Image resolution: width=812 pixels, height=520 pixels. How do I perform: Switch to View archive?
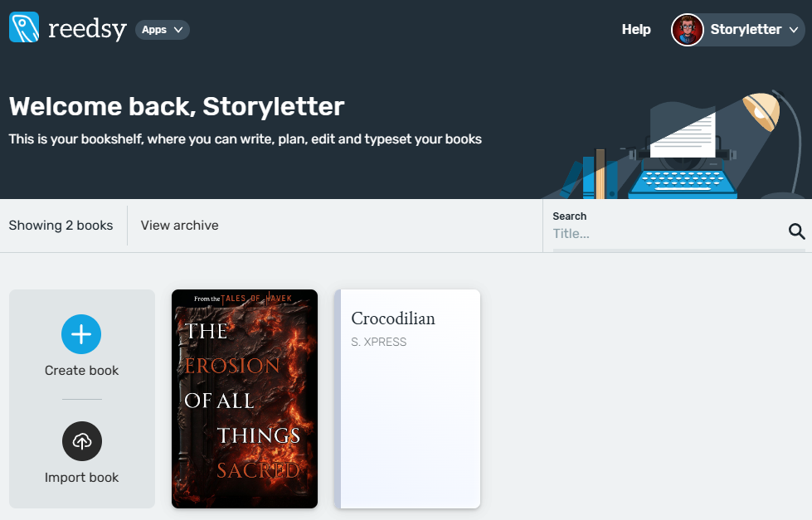178,225
